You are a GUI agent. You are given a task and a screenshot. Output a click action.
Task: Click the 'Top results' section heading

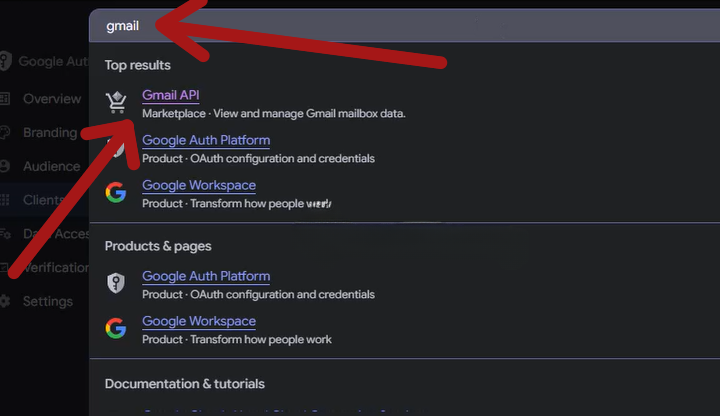[x=138, y=65]
